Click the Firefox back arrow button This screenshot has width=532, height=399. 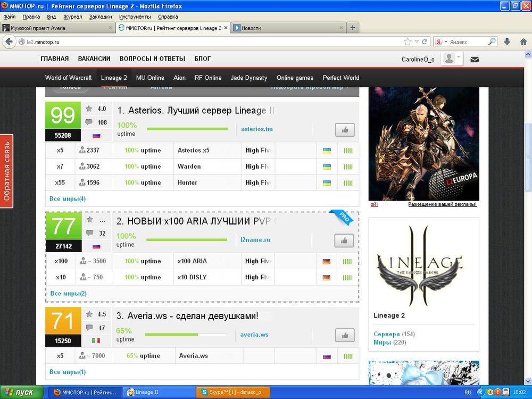tap(9, 41)
